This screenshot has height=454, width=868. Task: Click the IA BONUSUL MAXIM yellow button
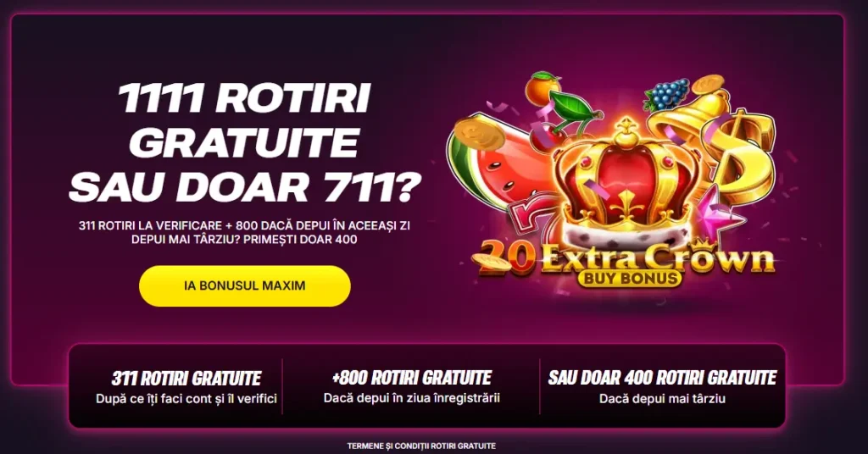coord(245,286)
